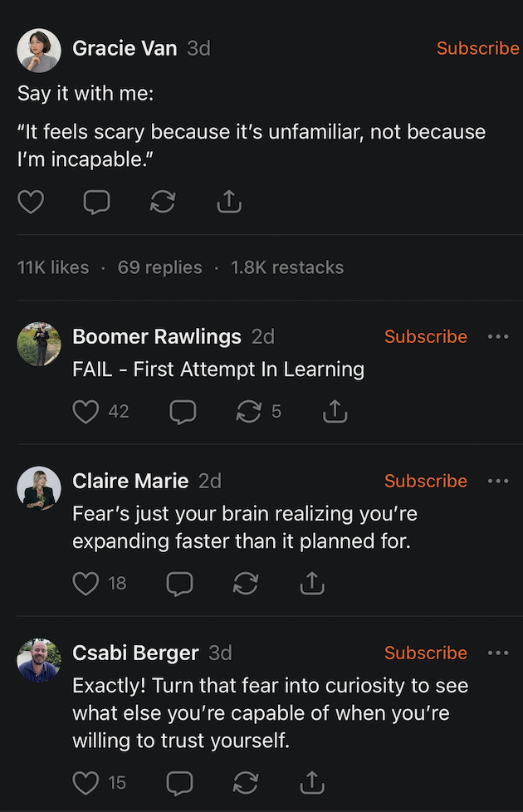This screenshot has height=812, width=523.
Task: View the 1.8K restacks list
Action: tap(286, 267)
